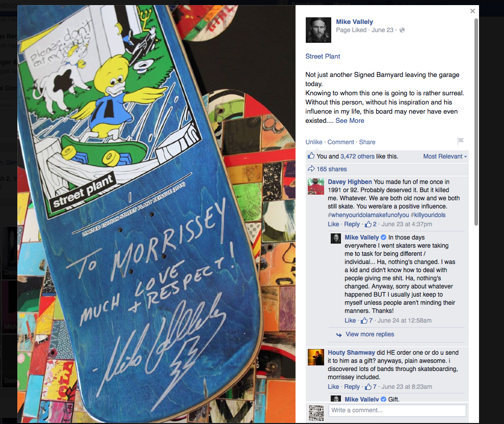Report the photo with the flag icon
Screen dimensions: 504x424
[460, 141]
